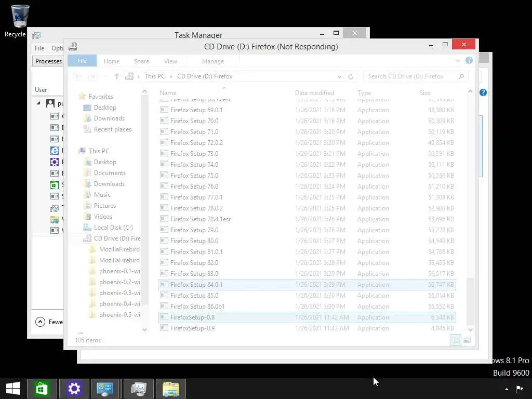Click file list scroll-down arrow
This screenshot has width=532, height=399.
click(470, 329)
